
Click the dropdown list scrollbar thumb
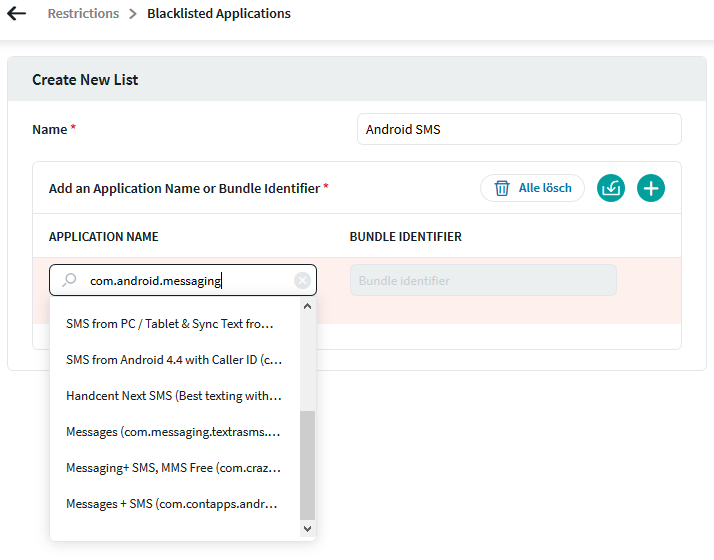point(307,465)
